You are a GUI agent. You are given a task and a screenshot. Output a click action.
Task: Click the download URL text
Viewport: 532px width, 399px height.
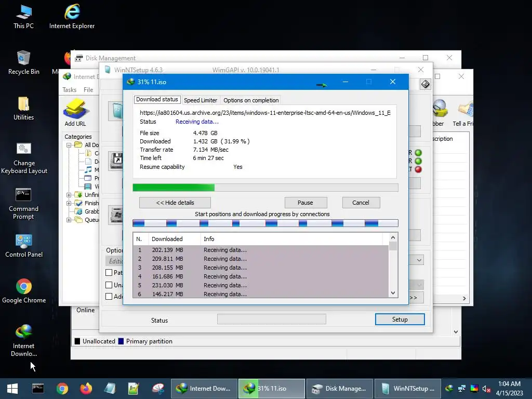tap(265, 113)
